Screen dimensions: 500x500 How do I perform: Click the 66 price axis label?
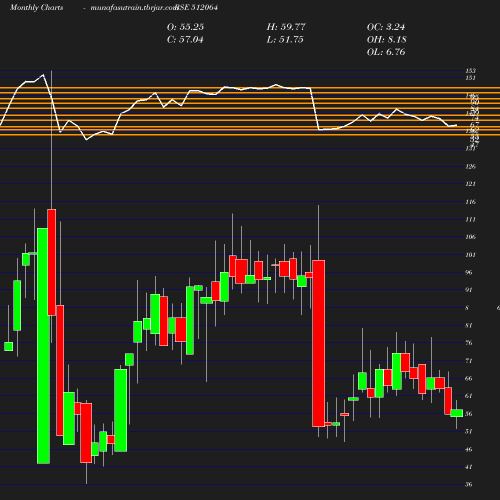click(469, 378)
